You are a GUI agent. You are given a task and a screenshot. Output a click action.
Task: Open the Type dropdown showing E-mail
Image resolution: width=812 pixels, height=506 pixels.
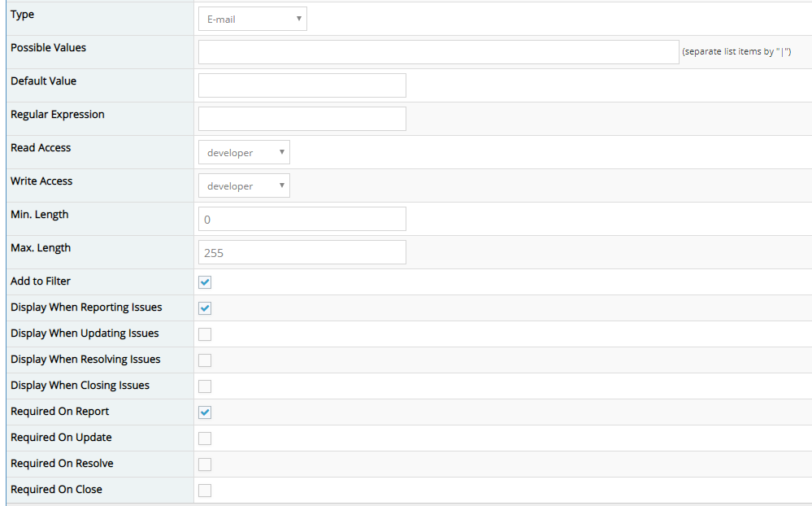(x=252, y=19)
